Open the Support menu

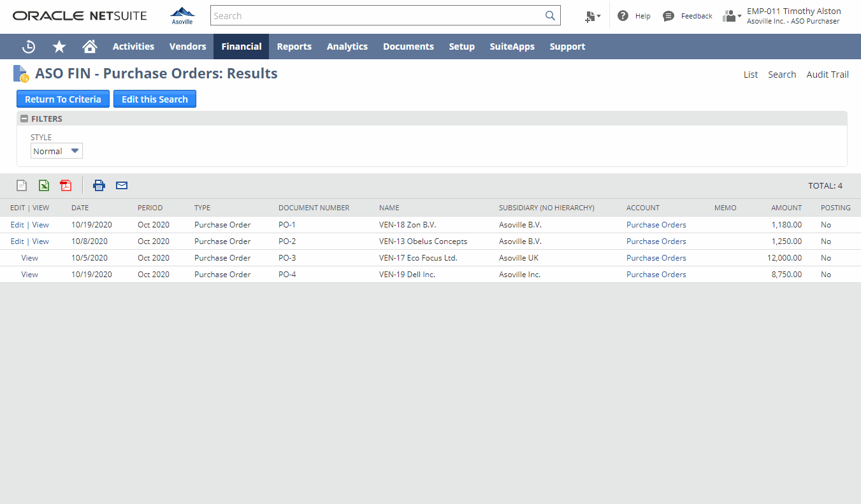point(567,47)
